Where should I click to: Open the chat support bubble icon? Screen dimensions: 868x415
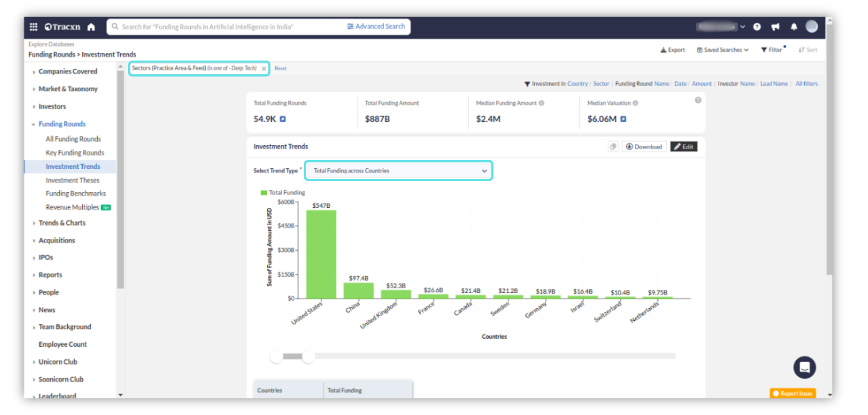804,367
